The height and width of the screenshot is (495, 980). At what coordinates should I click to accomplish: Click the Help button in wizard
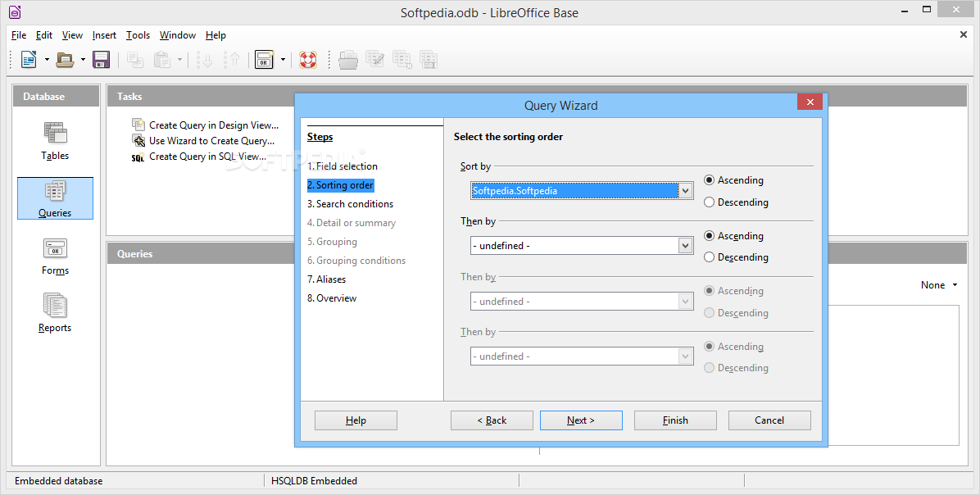tap(356, 420)
